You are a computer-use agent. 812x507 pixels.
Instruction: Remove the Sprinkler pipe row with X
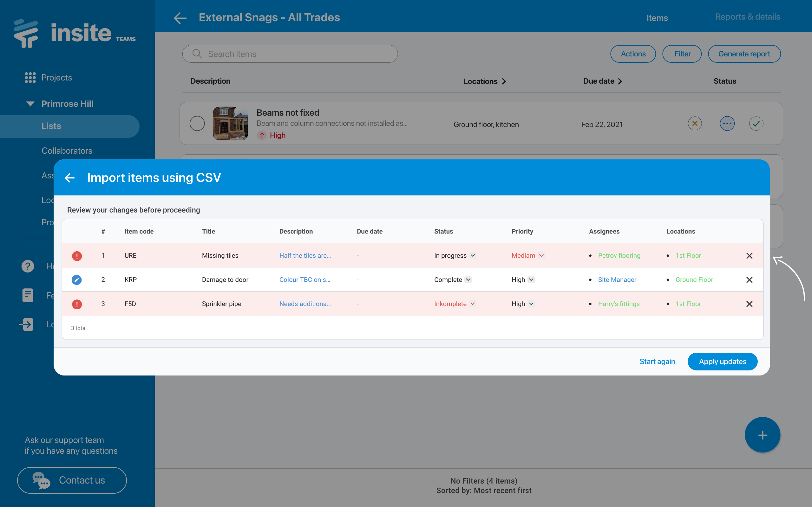(749, 304)
